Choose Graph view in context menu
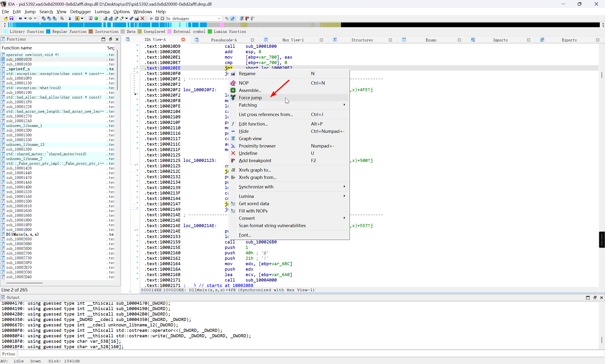Screen dimensions: 605x364 point(289,139)
